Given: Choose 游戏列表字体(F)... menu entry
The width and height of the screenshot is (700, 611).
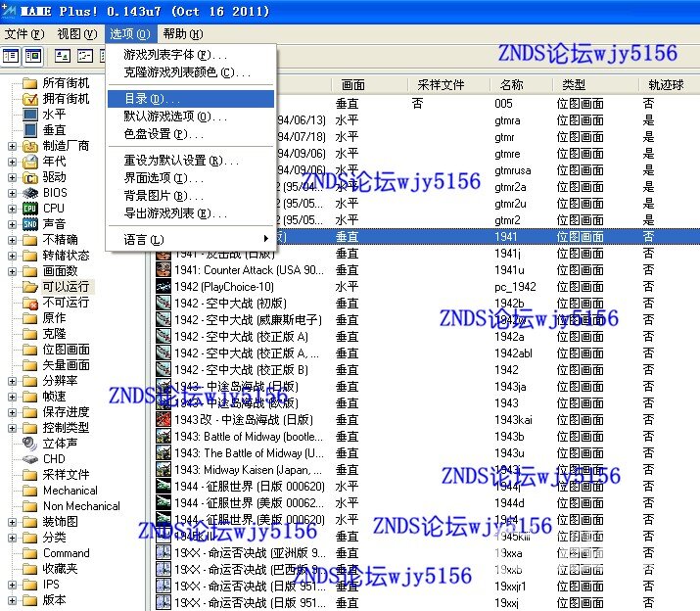Looking at the screenshot, I should (191, 55).
